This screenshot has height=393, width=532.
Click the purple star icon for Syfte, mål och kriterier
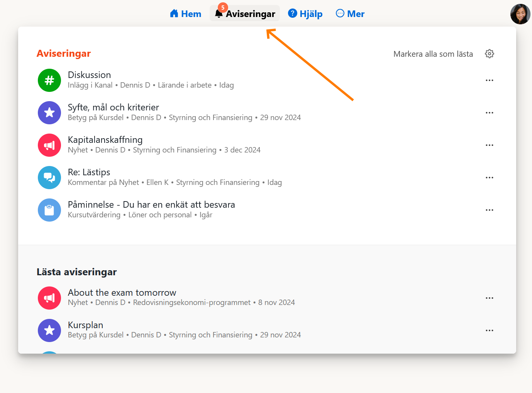(x=49, y=113)
